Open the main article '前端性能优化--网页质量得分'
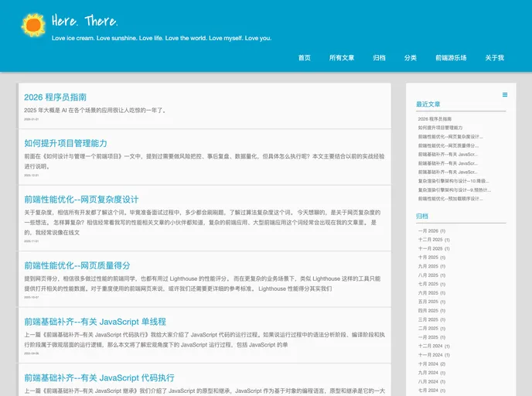The height and width of the screenshot is (396, 532). point(77,266)
